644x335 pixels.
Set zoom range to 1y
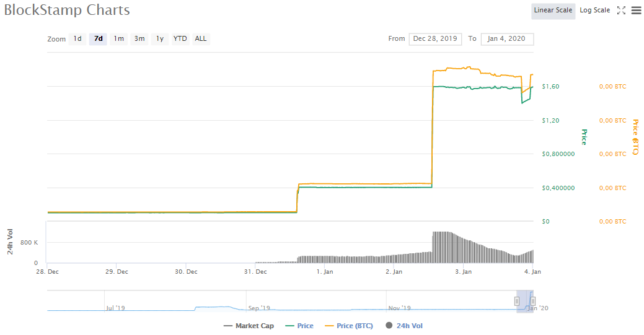pos(160,38)
